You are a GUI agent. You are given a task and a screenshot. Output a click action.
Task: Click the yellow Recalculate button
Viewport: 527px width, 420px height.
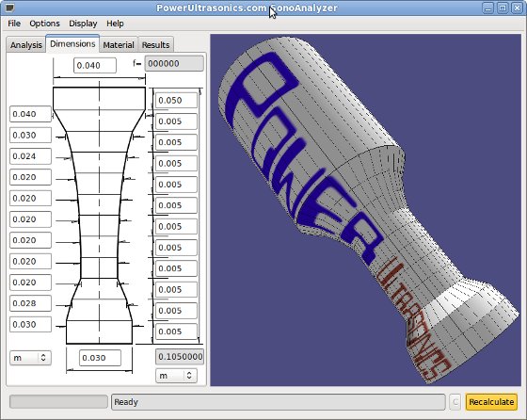pyautogui.click(x=491, y=402)
